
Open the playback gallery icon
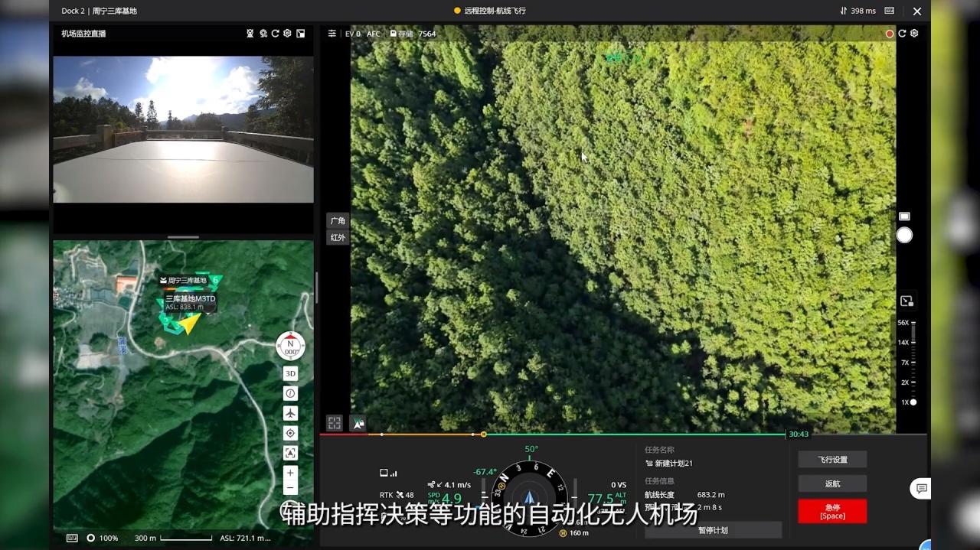click(906, 301)
